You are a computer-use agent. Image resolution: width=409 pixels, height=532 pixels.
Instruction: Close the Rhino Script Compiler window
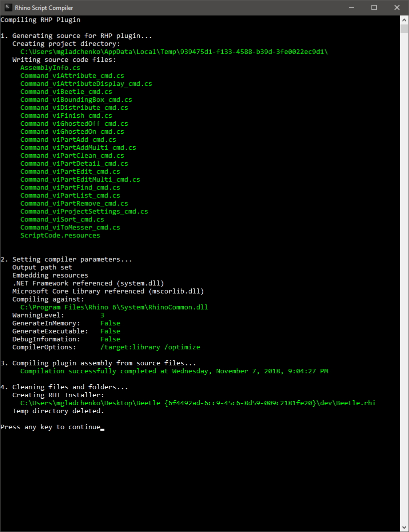[397, 7]
